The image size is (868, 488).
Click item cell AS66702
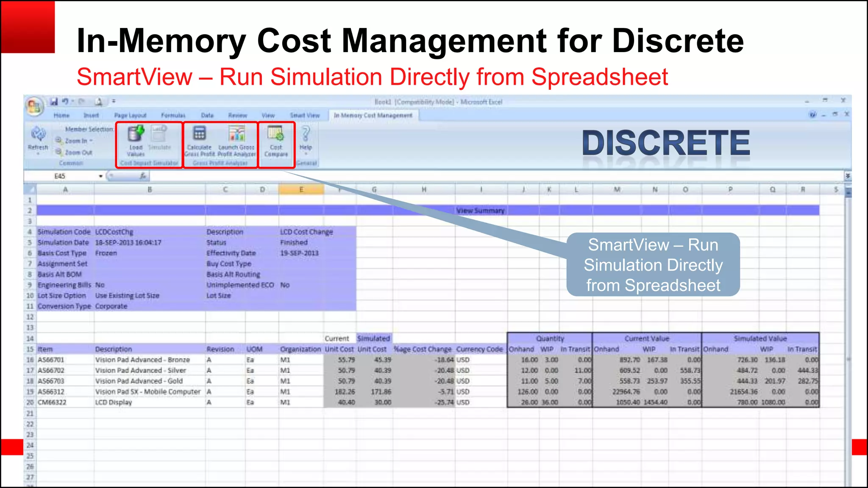coord(65,370)
